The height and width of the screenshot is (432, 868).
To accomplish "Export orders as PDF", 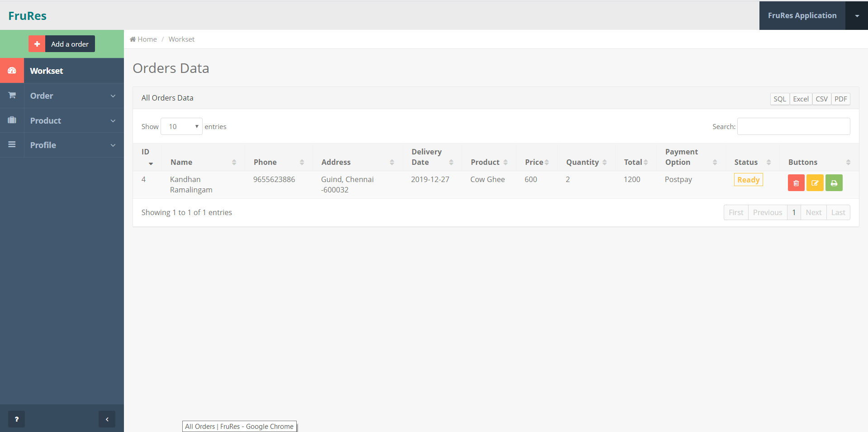I will pos(841,99).
